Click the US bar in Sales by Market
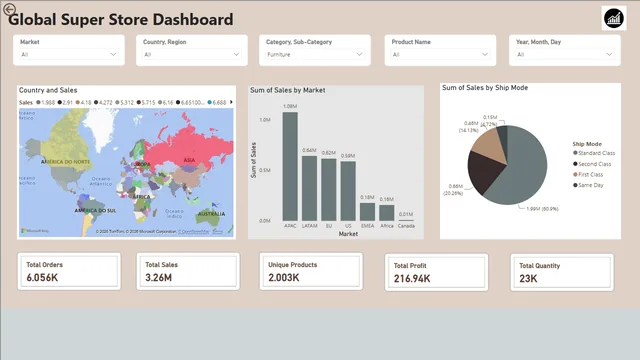Screen dimensions: 640x360 pyautogui.click(x=348, y=191)
